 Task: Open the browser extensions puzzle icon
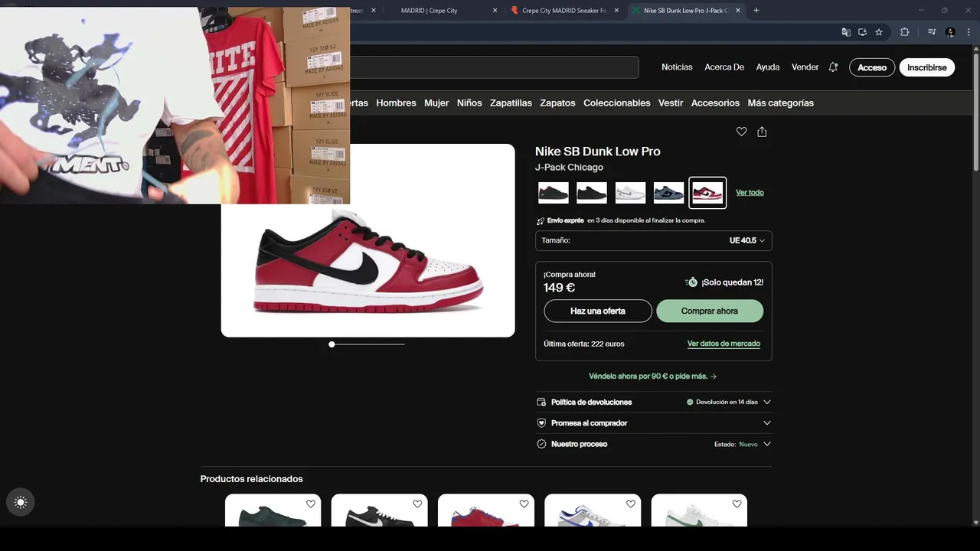[904, 32]
